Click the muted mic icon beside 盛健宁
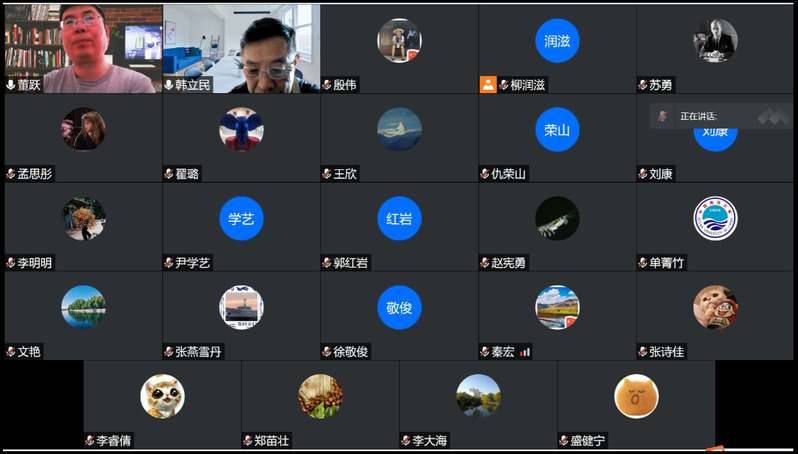This screenshot has height=454, width=798. (x=564, y=441)
